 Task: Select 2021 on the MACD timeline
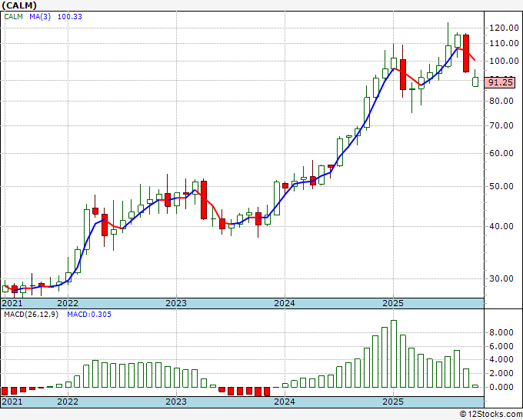tap(12, 402)
